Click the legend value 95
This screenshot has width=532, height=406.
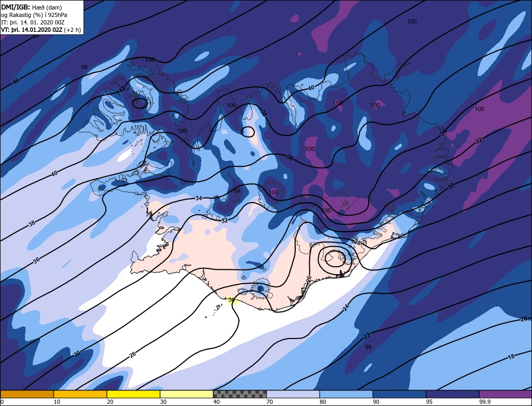click(x=429, y=402)
